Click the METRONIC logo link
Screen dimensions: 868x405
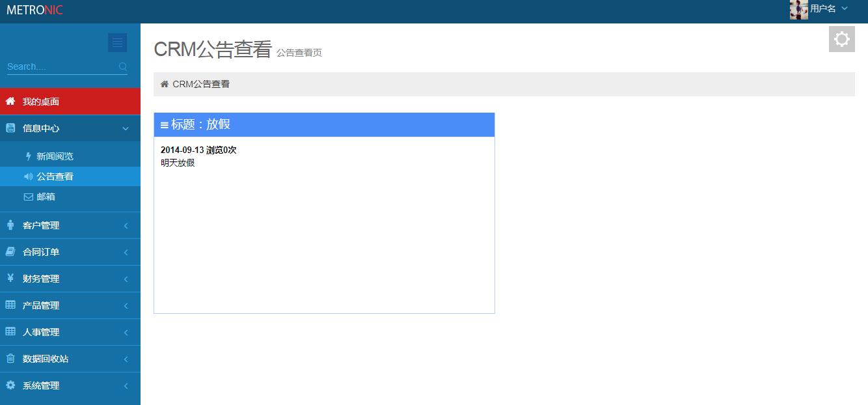[34, 10]
